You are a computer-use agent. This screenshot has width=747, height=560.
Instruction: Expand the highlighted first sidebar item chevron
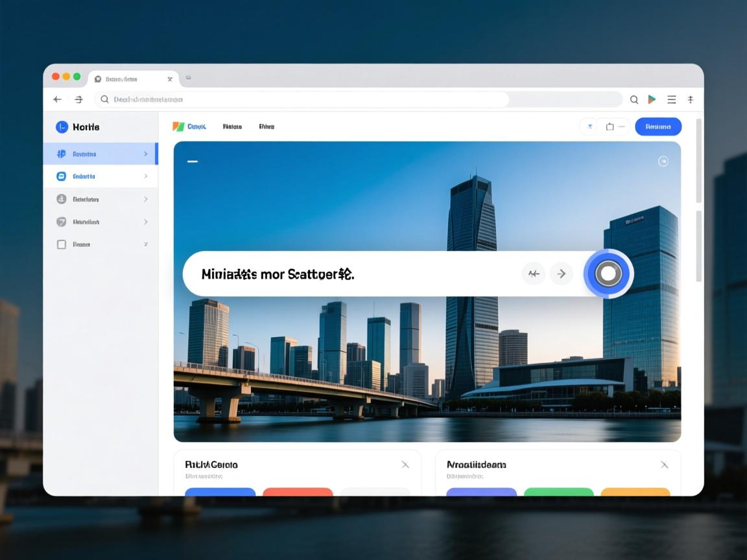[146, 154]
